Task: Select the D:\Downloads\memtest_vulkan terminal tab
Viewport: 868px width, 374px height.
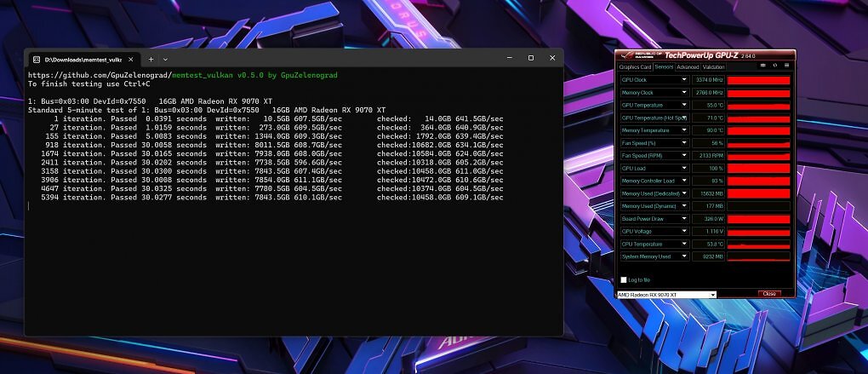Action: coord(83,59)
